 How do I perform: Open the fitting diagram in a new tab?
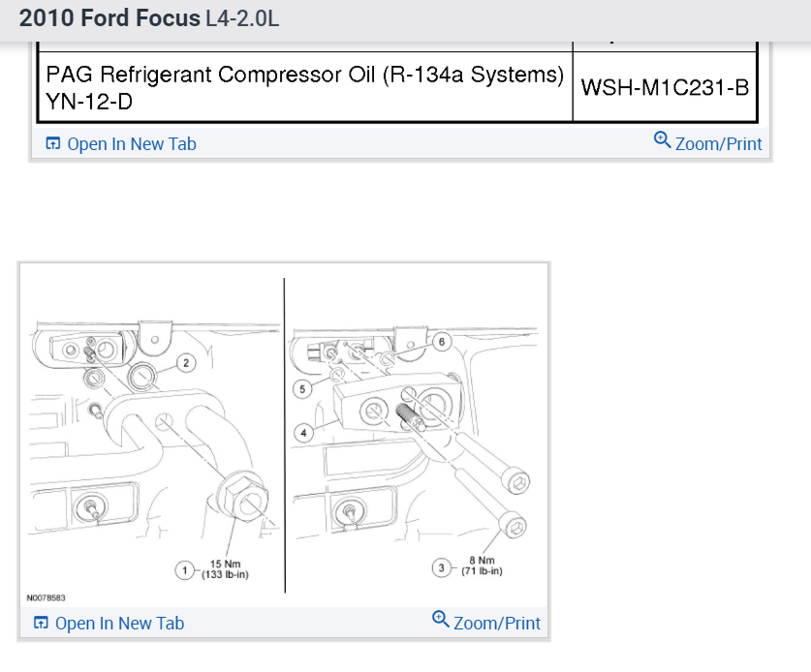point(119,624)
